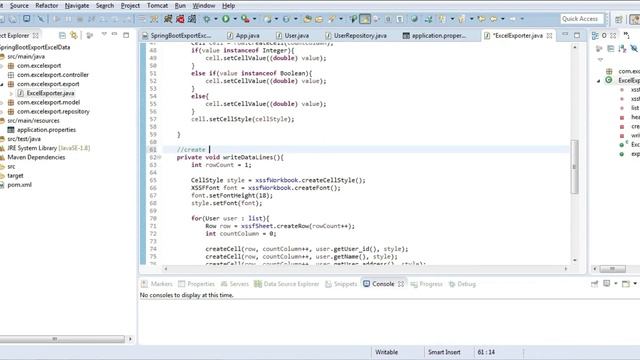The height and width of the screenshot is (360, 640).
Task: Switch to UserRepository.java editor tab
Action: coord(356,36)
